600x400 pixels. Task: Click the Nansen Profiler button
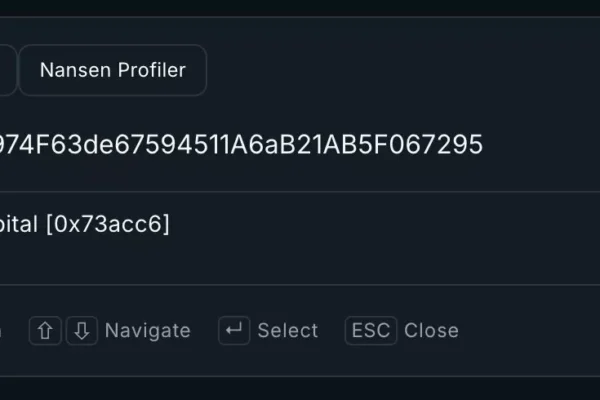pos(112,70)
